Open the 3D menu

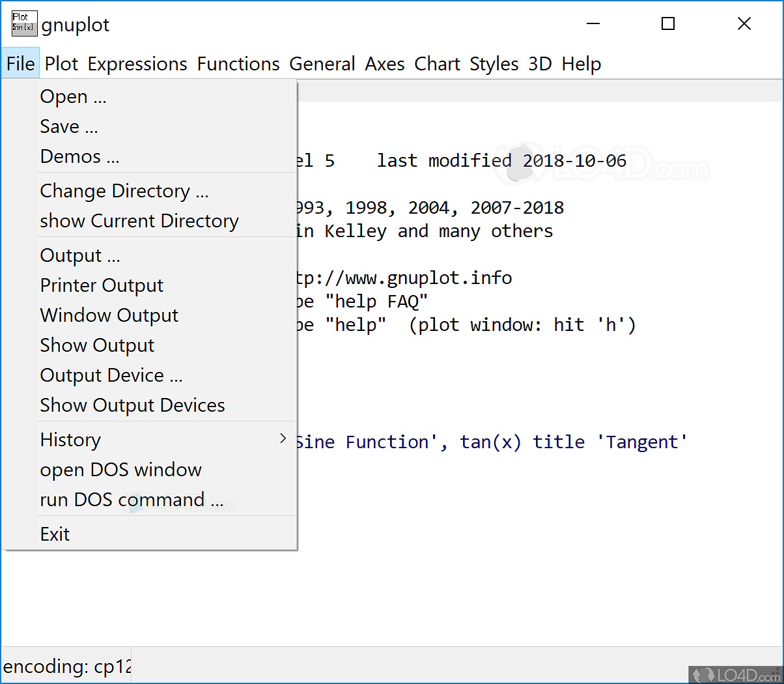click(540, 64)
